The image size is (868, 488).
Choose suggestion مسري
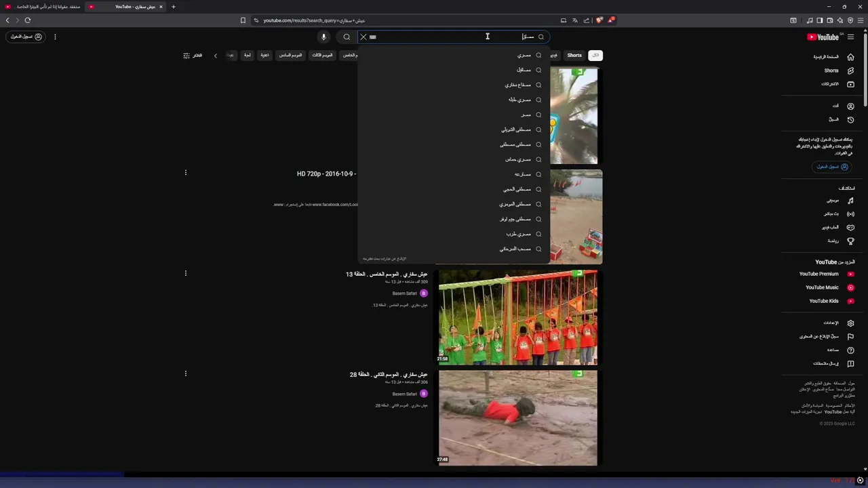click(454, 55)
